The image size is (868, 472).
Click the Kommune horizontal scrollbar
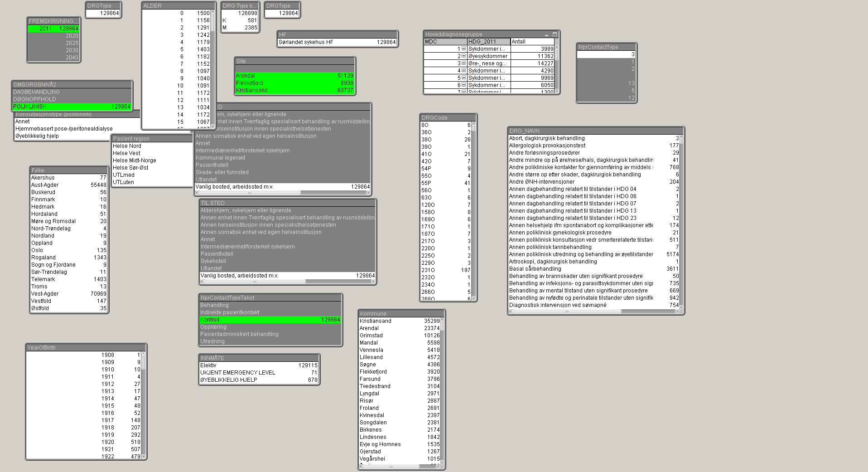point(400,466)
